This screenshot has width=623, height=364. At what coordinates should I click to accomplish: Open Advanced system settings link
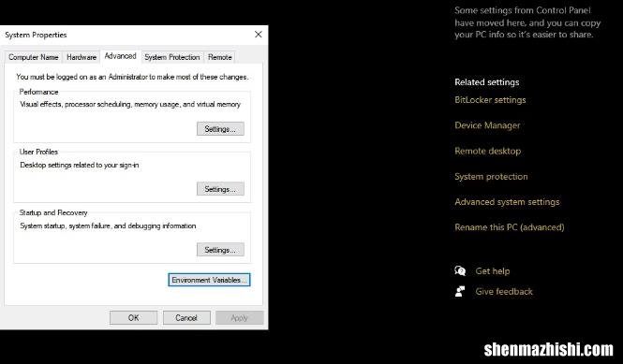click(507, 201)
